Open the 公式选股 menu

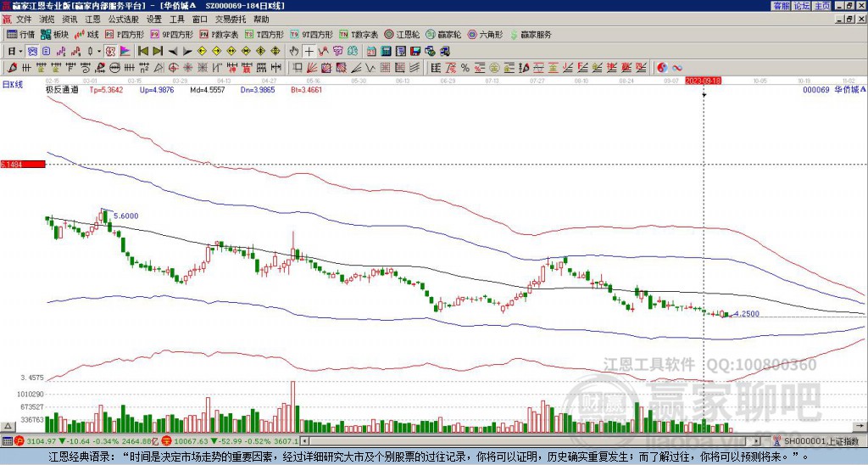[x=124, y=20]
